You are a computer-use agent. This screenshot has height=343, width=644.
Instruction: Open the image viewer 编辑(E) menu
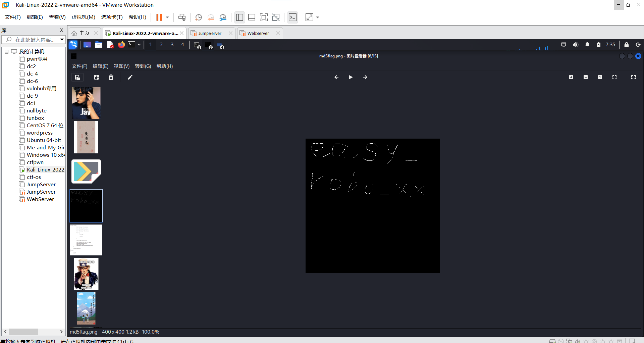pos(101,66)
